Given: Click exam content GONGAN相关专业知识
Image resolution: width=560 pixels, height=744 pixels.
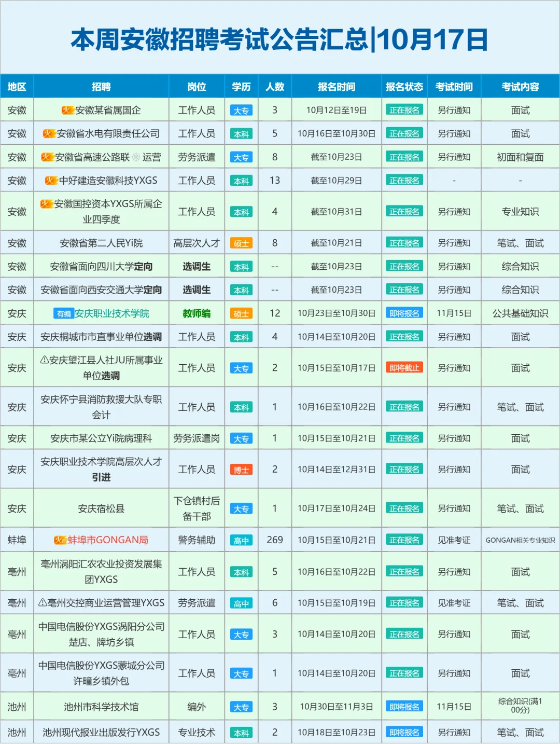Looking at the screenshot, I should [x=521, y=540].
